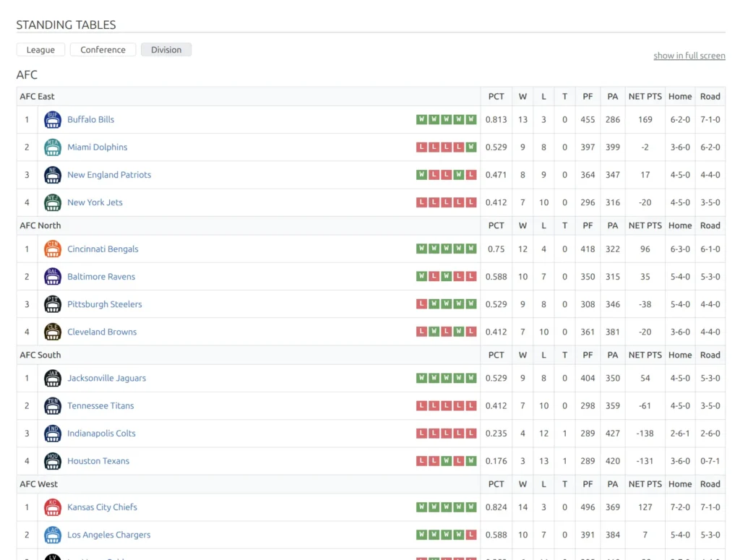The image size is (740, 560).
Task: Click the Houston Texans helmet icon
Action: [x=52, y=461]
